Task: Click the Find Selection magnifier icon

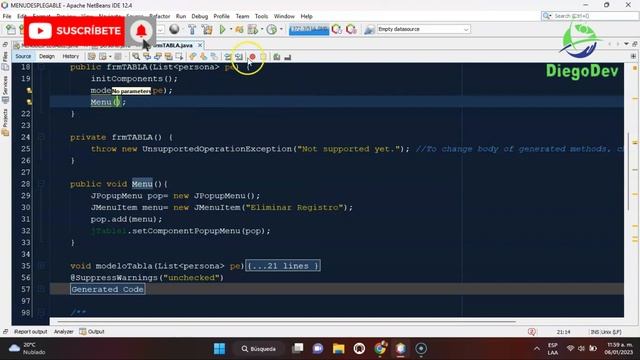Action: point(136,57)
